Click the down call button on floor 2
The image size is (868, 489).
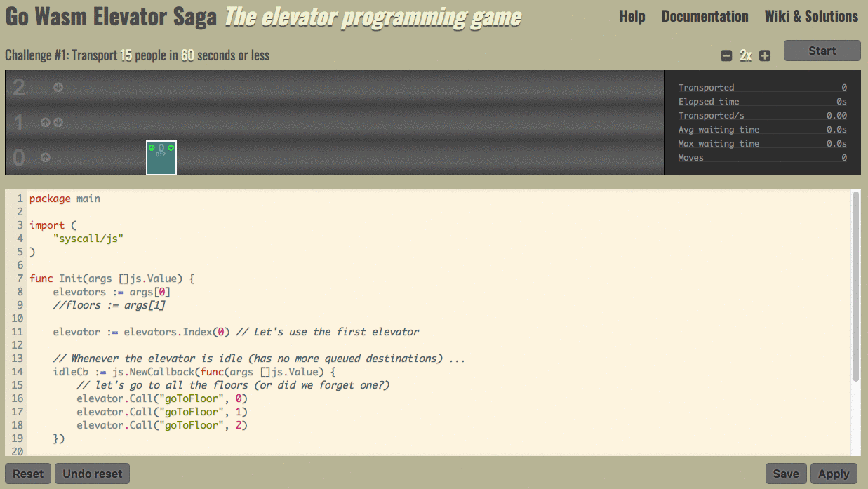58,88
